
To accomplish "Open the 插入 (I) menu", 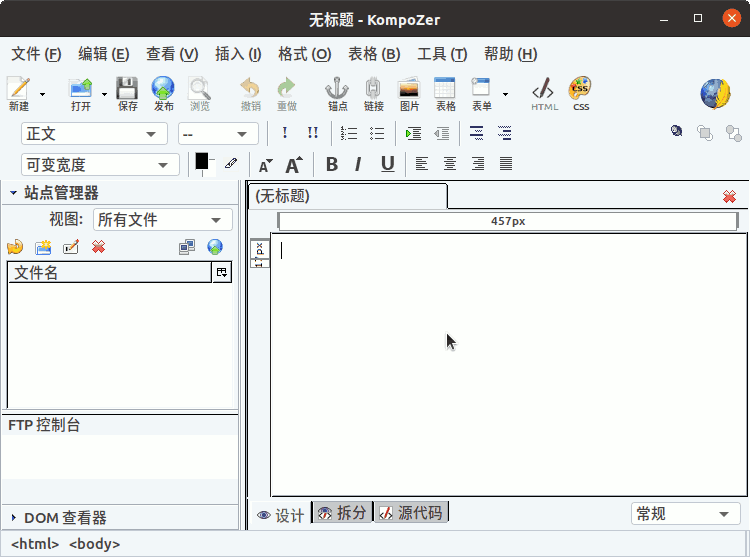I will click(x=238, y=54).
